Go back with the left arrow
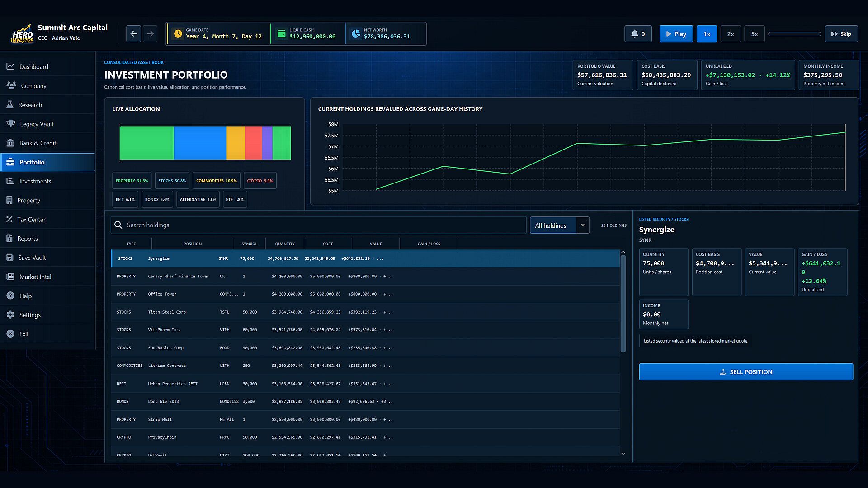The width and height of the screenshot is (868, 488). (133, 34)
